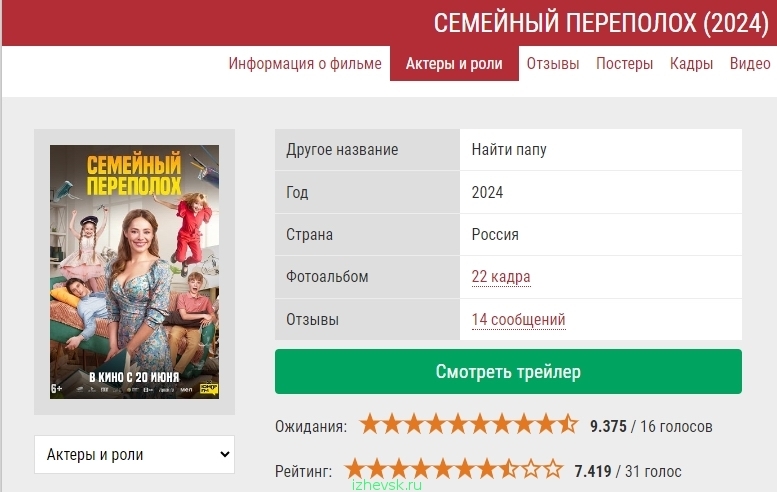The image size is (777, 492).
Task: Click the ninth star in Рейтинг row
Action: [531, 469]
